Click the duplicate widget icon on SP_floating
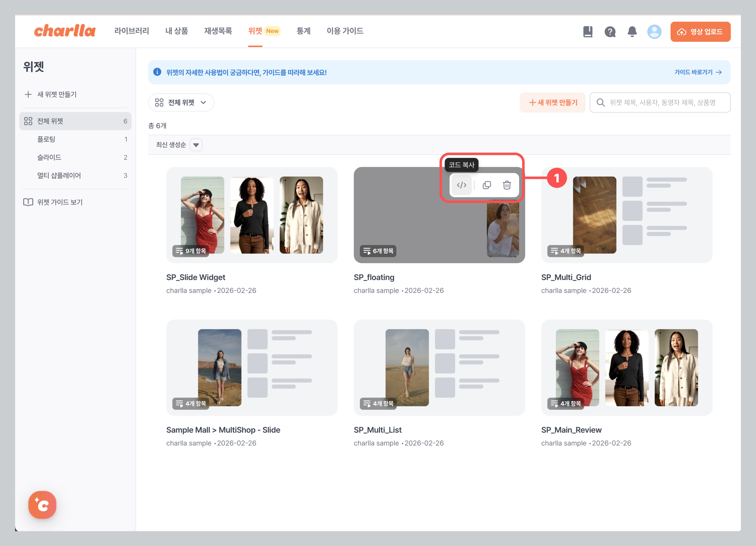This screenshot has height=546, width=756. (487, 185)
